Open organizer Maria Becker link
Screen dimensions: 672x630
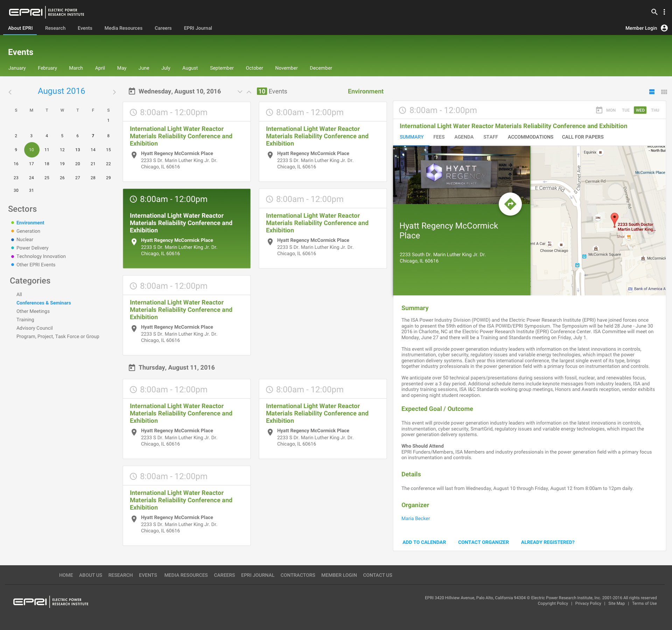pyautogui.click(x=415, y=518)
